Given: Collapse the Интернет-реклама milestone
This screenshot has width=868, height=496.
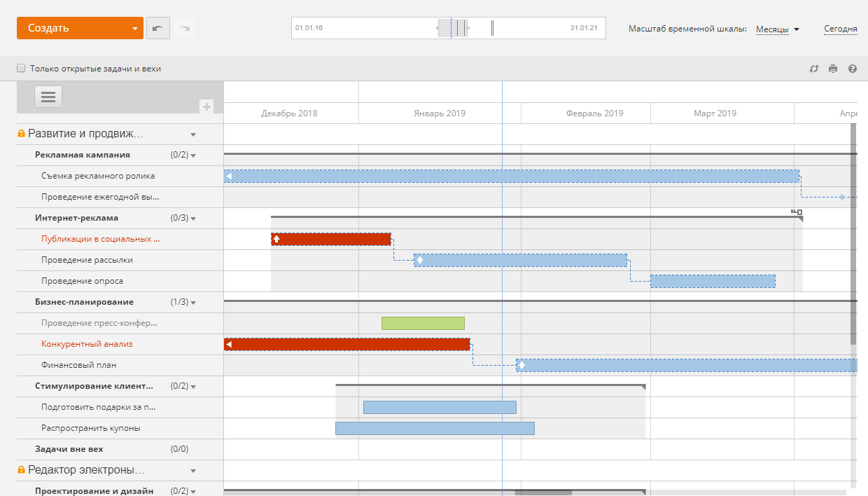Looking at the screenshot, I should pos(193,219).
